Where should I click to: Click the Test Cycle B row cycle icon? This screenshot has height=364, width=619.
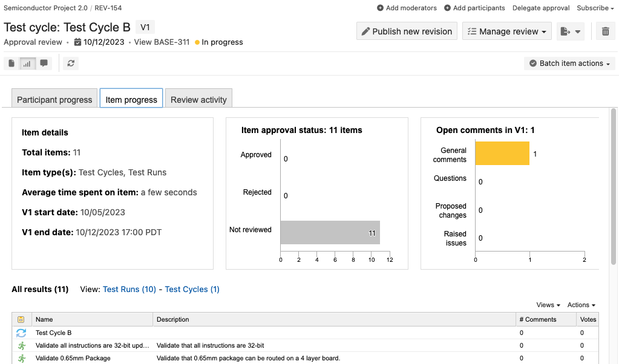(x=21, y=333)
